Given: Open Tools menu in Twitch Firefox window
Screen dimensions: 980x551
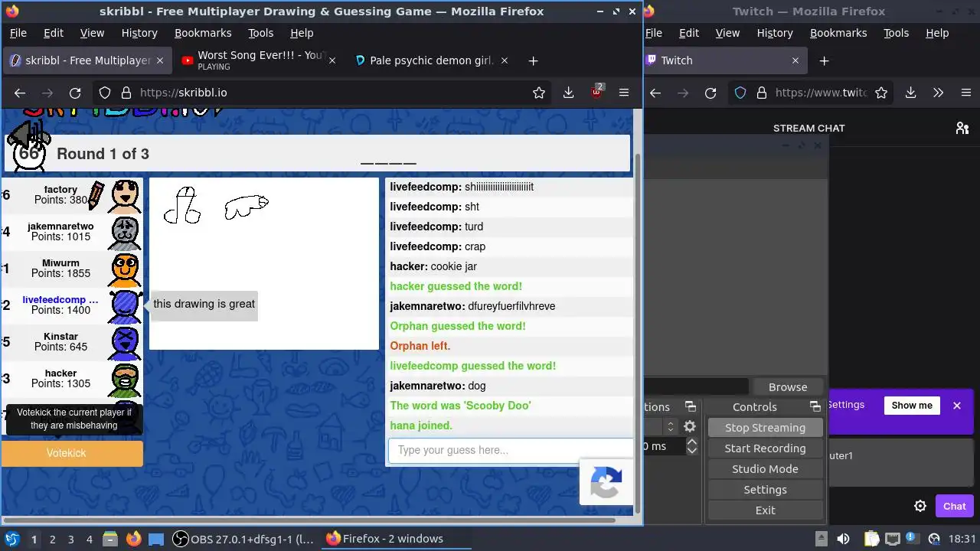Looking at the screenshot, I should click(896, 33).
